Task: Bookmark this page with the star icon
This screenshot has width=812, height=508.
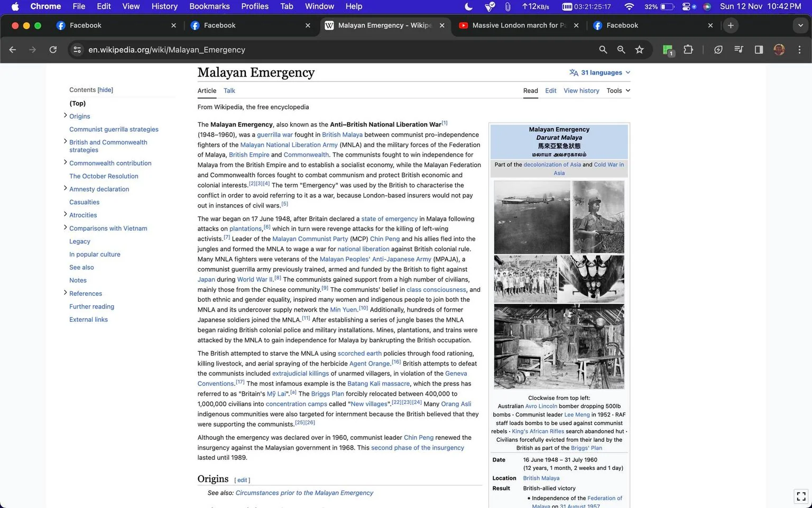Action: [x=640, y=50]
